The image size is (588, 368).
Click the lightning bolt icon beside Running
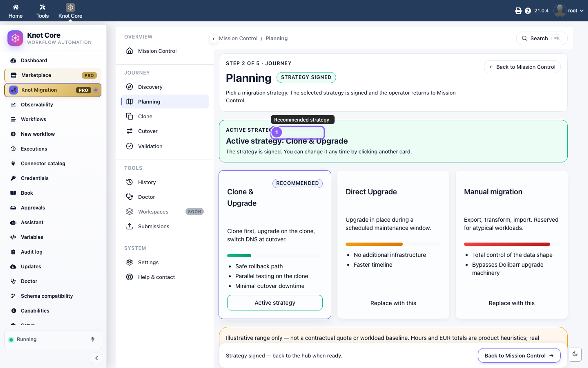point(92,339)
